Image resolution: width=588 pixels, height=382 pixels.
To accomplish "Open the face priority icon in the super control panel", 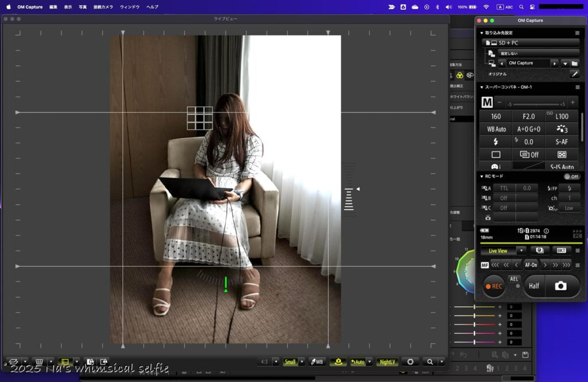I will click(x=496, y=166).
